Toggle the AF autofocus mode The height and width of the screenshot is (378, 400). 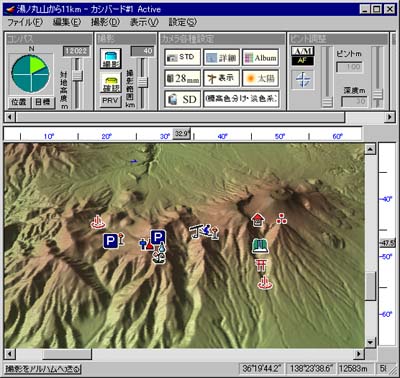pyautogui.click(x=303, y=61)
